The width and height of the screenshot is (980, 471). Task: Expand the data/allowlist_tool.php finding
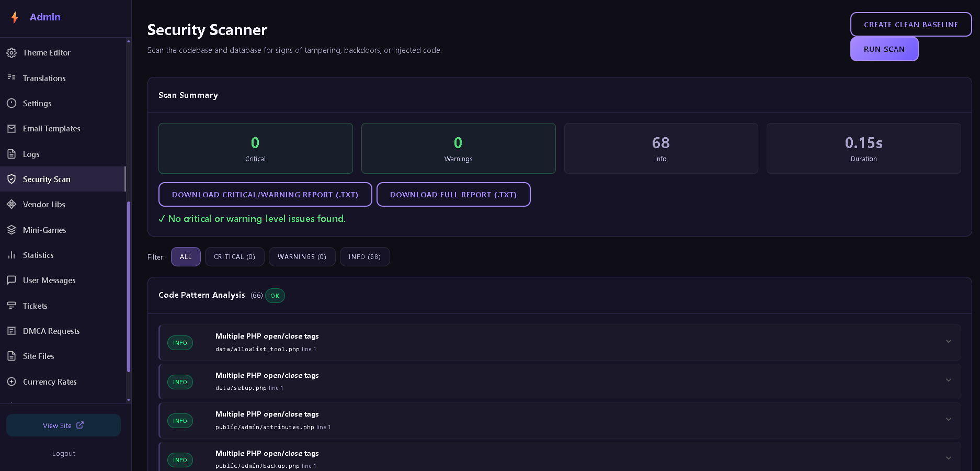pos(560,342)
